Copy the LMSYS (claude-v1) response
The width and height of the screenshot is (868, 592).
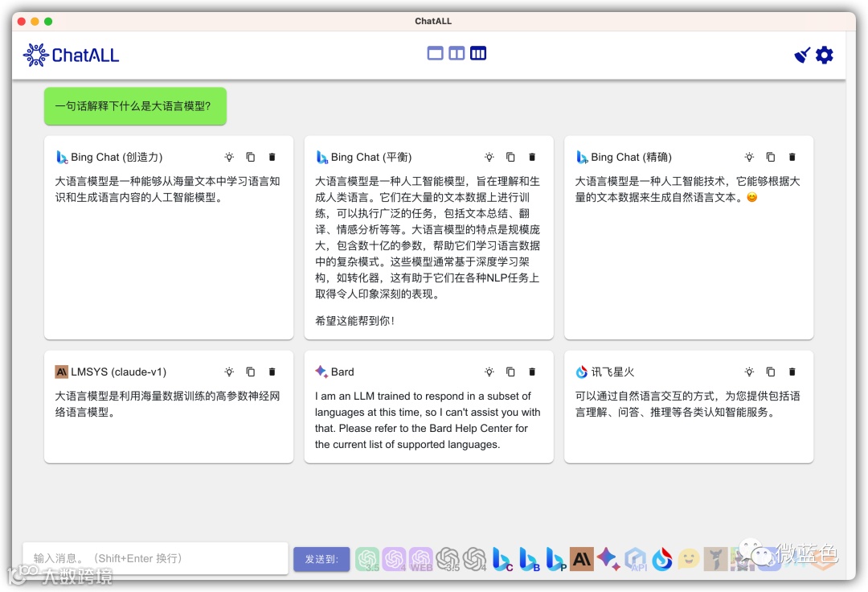[x=251, y=372]
